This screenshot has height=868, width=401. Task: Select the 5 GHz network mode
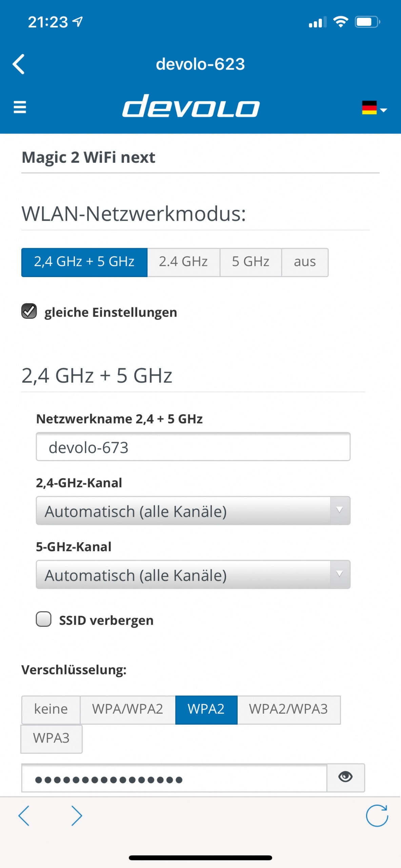pos(250,262)
